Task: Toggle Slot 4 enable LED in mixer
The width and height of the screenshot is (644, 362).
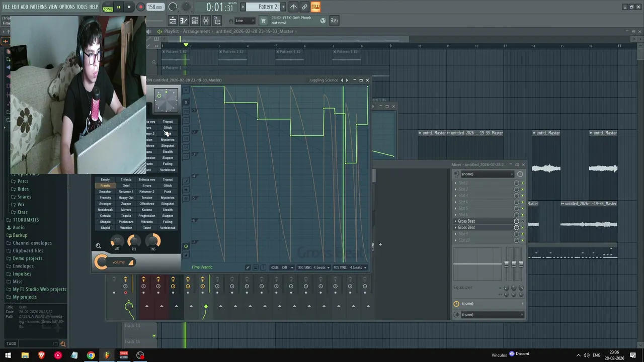Action: (522, 202)
